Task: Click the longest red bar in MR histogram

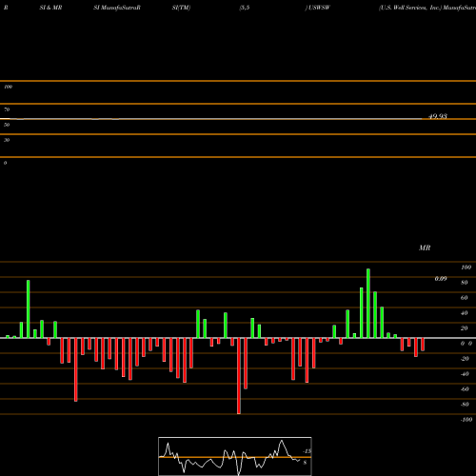Action: [239, 376]
